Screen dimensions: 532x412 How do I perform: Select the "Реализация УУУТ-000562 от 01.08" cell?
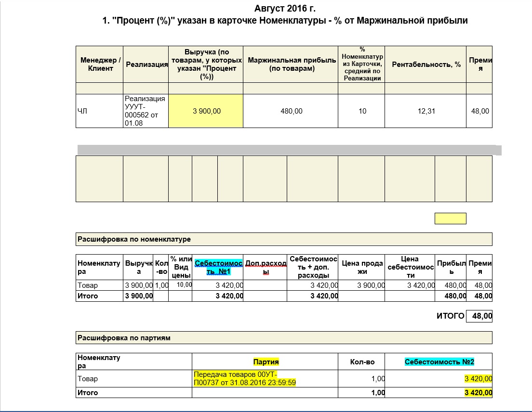point(146,111)
